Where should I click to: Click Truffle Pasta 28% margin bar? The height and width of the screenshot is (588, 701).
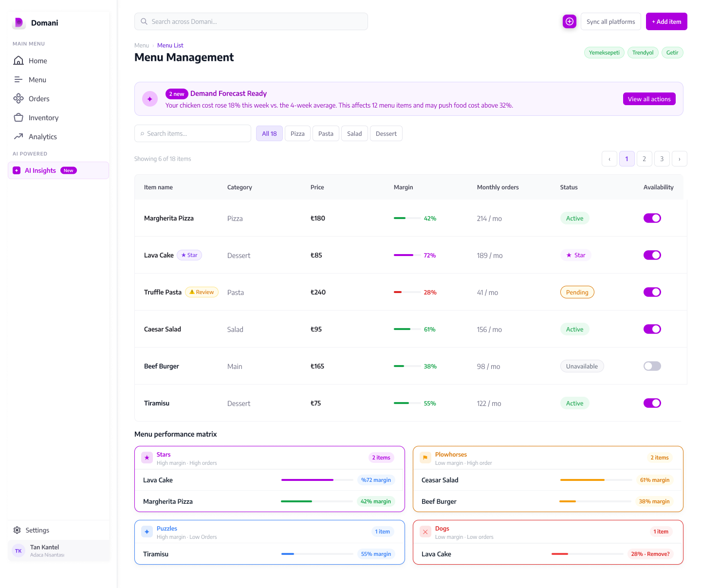tap(407, 292)
